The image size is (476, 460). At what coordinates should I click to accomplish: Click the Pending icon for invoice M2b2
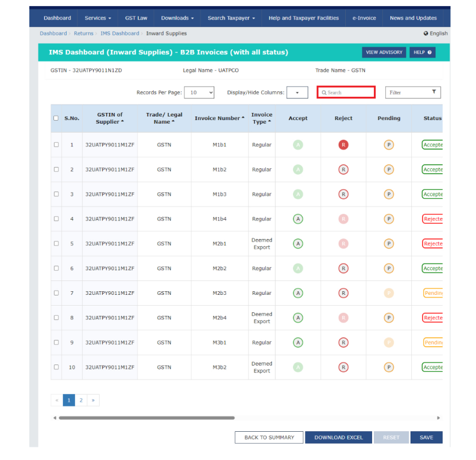coord(389,268)
